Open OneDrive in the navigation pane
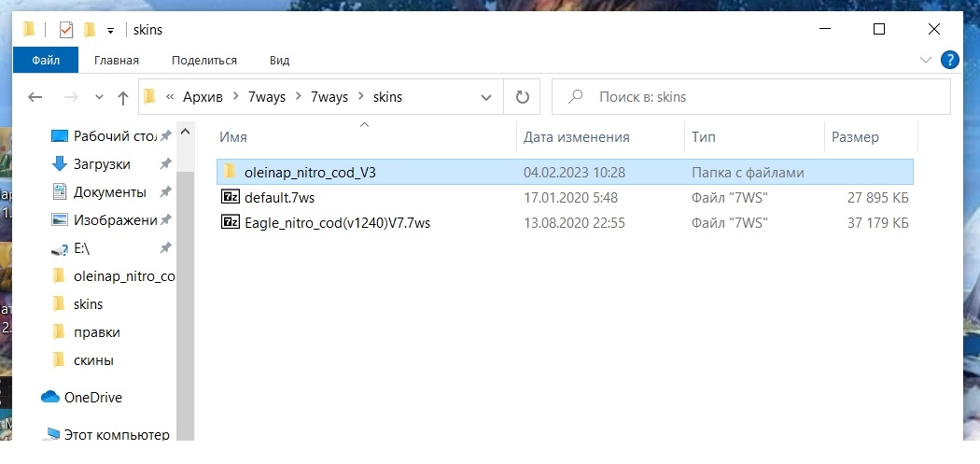This screenshot has height=464, width=980. click(91, 397)
